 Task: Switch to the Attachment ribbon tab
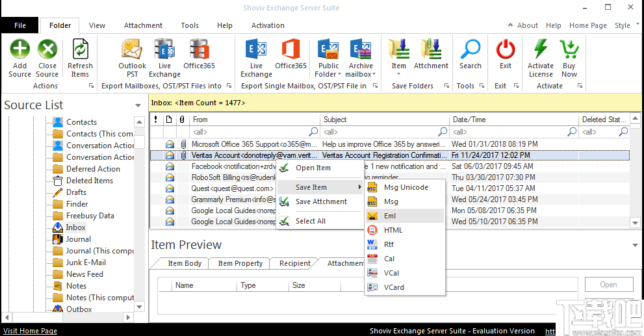143,25
